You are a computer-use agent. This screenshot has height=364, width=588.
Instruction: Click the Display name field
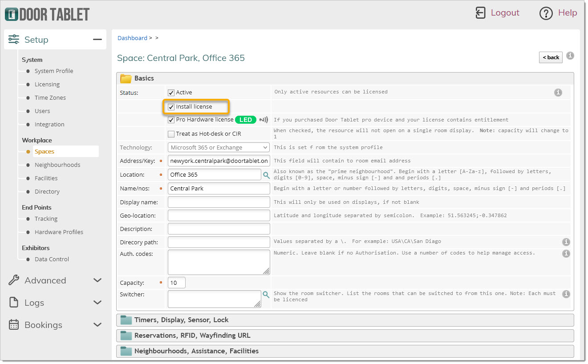tap(219, 202)
